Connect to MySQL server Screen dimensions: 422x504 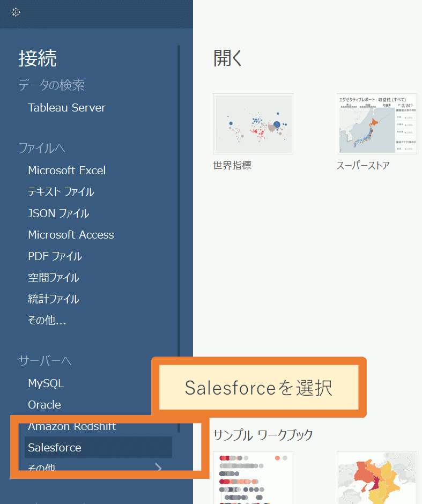point(46,383)
